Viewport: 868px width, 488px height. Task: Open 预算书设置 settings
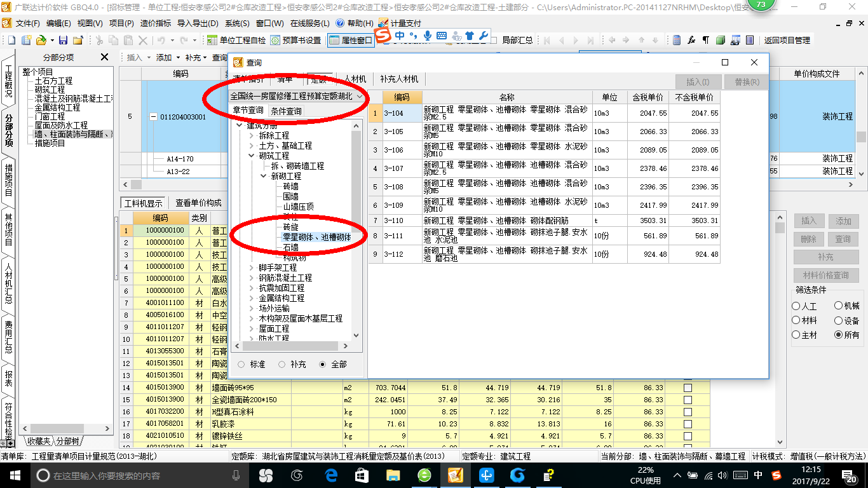point(295,40)
